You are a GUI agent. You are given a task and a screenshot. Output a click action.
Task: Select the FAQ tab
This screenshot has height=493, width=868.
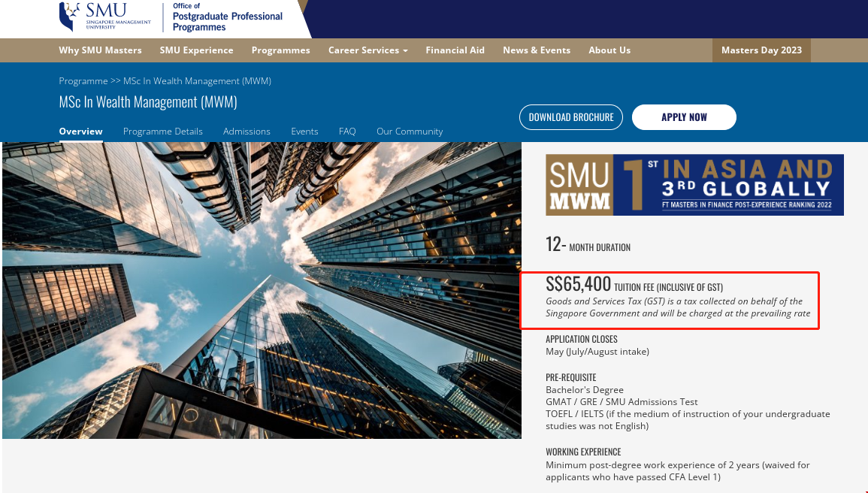(x=347, y=131)
